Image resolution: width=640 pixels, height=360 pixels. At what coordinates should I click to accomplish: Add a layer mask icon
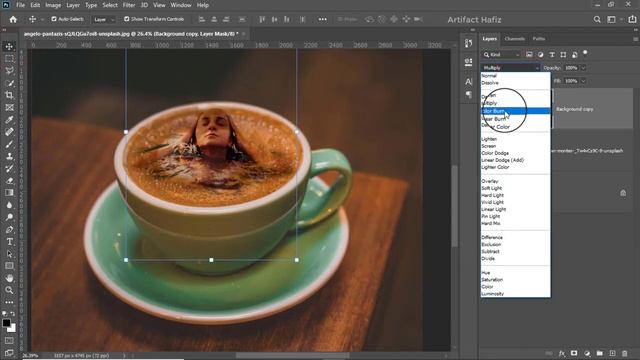[x=574, y=353]
